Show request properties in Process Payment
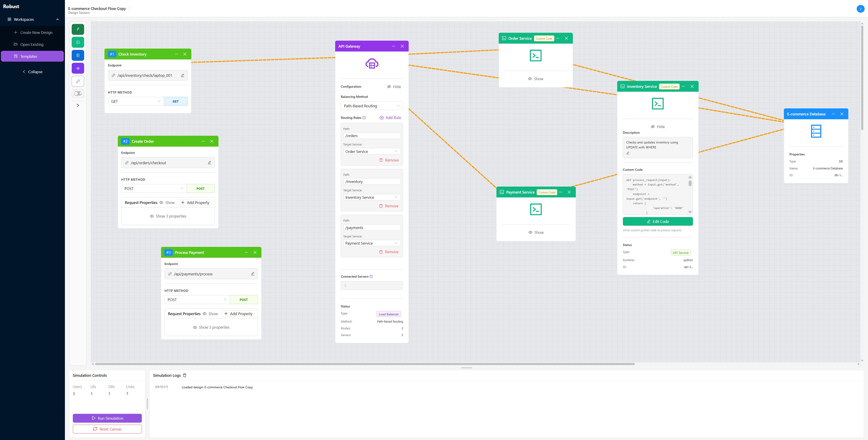The width and height of the screenshot is (868, 440). point(211,314)
